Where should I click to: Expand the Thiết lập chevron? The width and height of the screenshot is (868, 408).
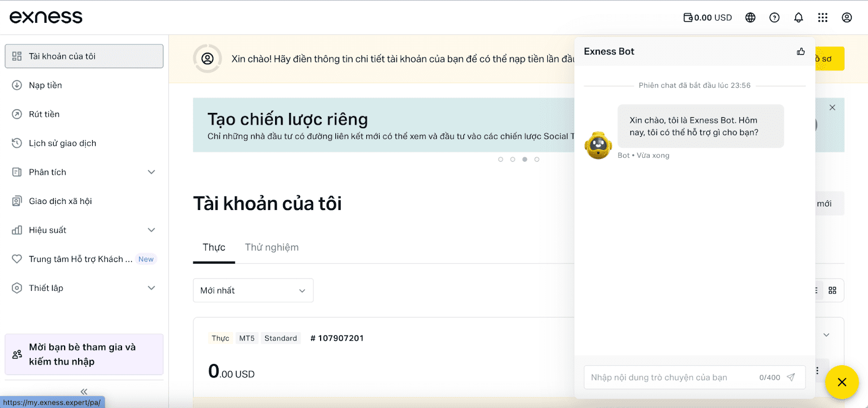pyautogui.click(x=151, y=288)
